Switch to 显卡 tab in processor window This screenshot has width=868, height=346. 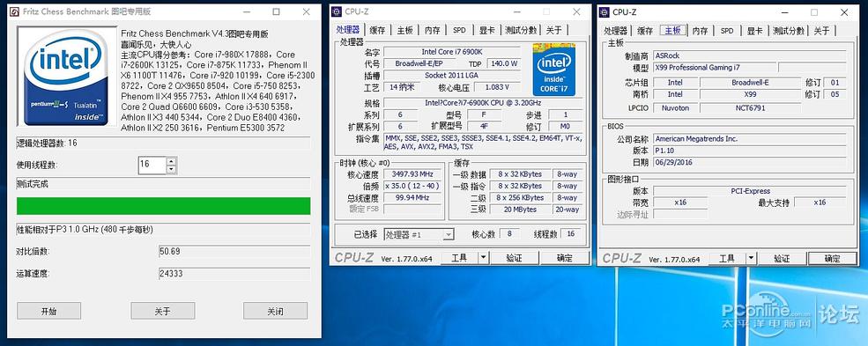(487, 31)
